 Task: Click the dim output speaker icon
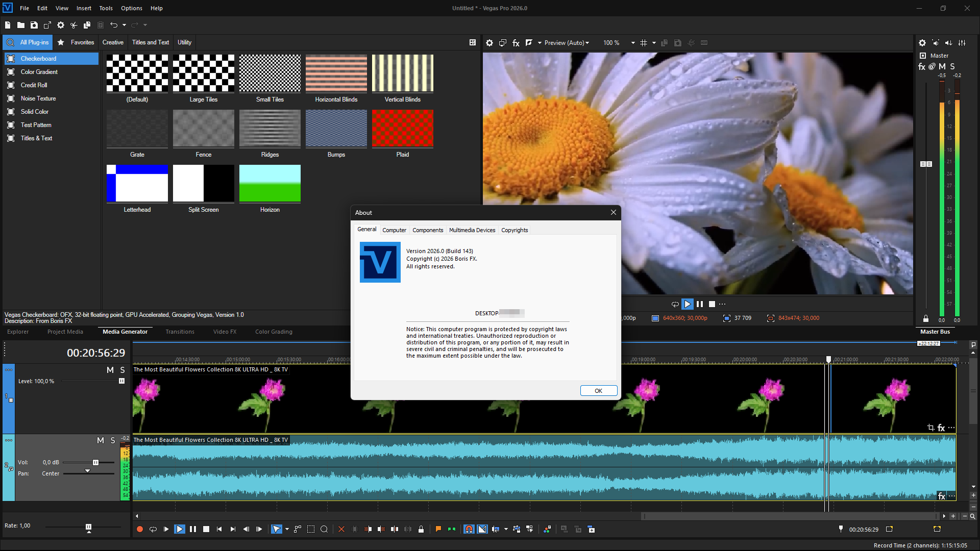click(x=949, y=43)
